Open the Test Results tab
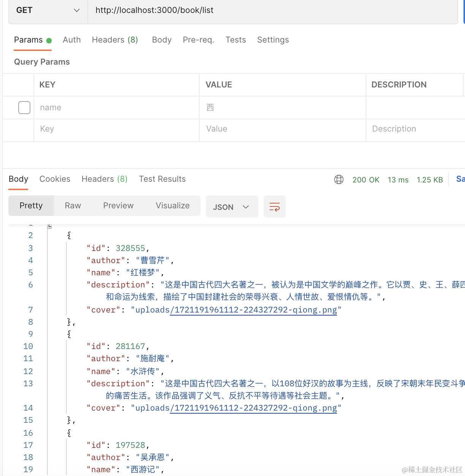Screen dimensions: 465x476 (x=162, y=179)
